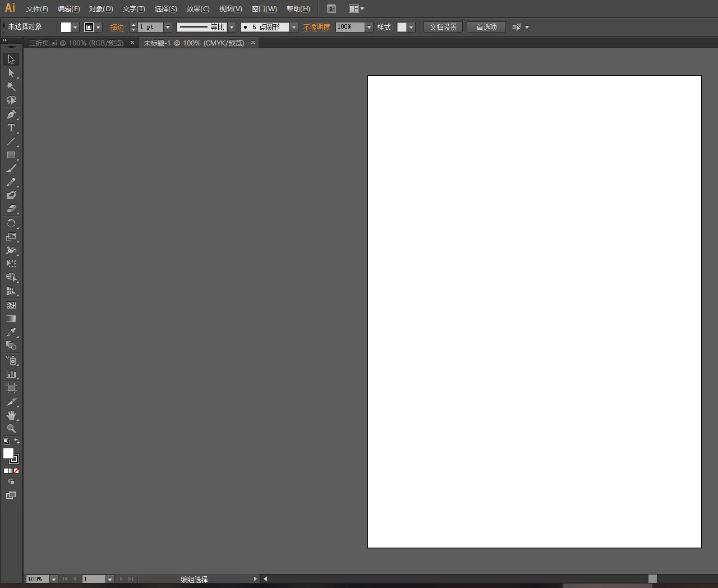Open the 效果(C) menu

click(198, 9)
